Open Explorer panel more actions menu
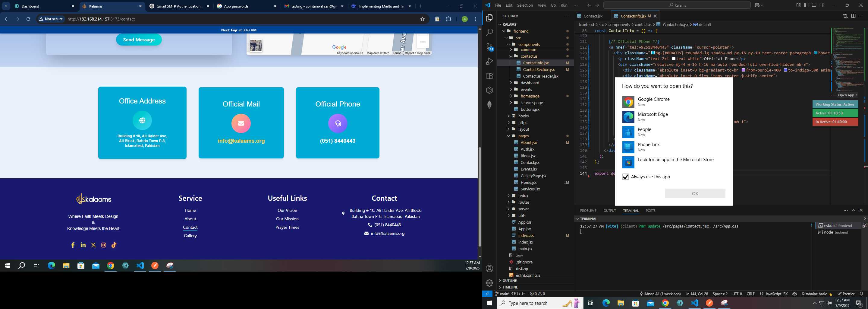Screen dimensions: 868x309 click(x=567, y=16)
